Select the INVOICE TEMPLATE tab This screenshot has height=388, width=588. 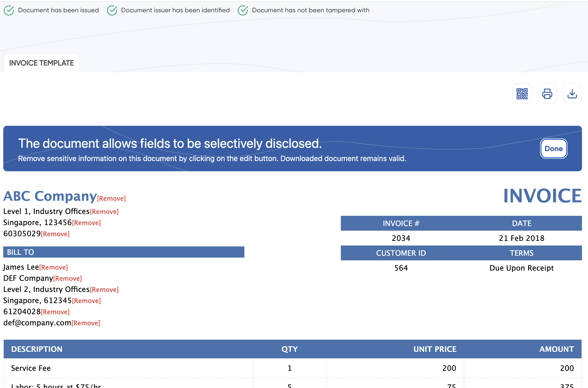click(42, 63)
